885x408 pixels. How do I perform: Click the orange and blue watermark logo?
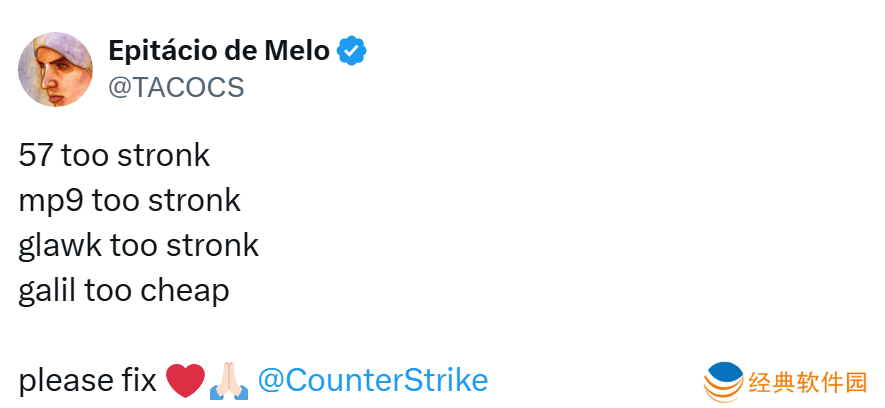click(x=724, y=381)
